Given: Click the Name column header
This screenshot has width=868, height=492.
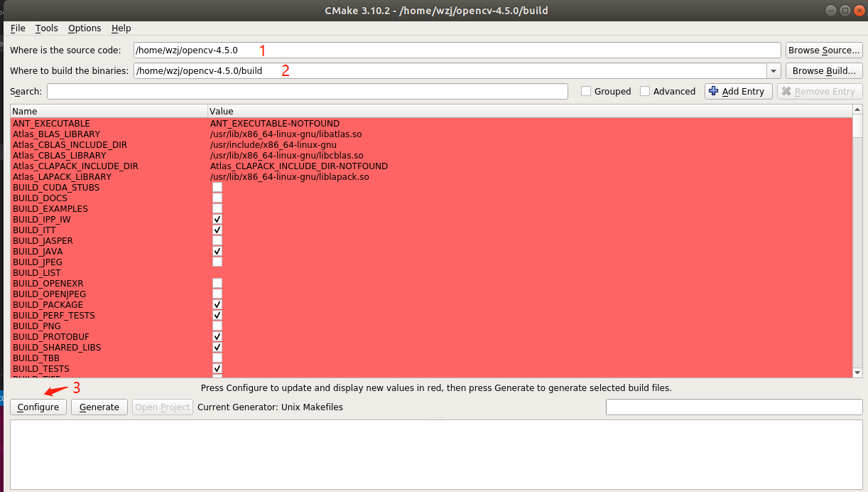Looking at the screenshot, I should (109, 111).
